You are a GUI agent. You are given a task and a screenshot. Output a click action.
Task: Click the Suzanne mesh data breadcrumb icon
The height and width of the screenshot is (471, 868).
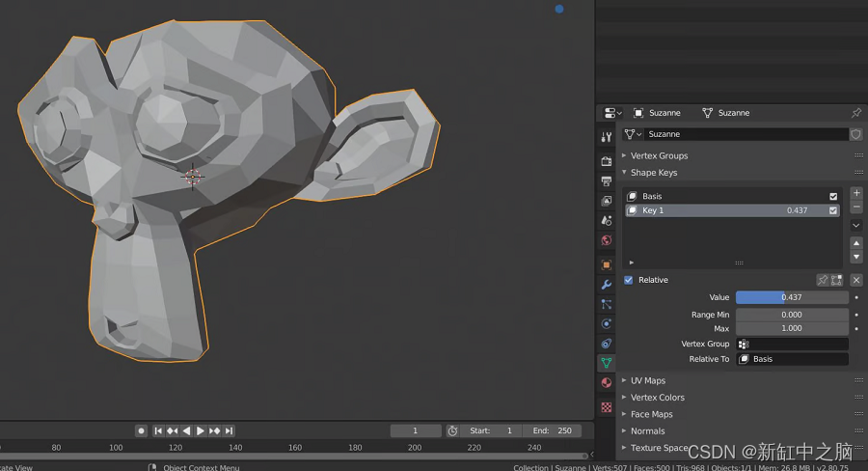point(708,113)
